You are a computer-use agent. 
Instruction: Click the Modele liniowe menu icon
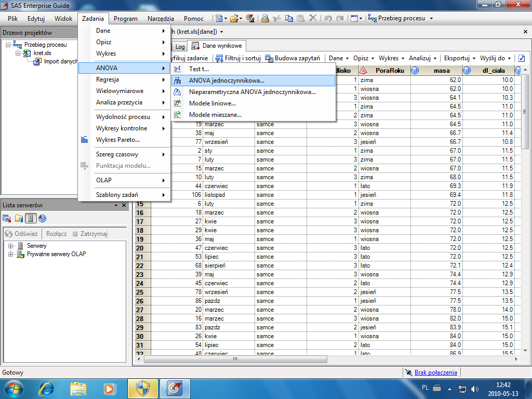click(178, 103)
